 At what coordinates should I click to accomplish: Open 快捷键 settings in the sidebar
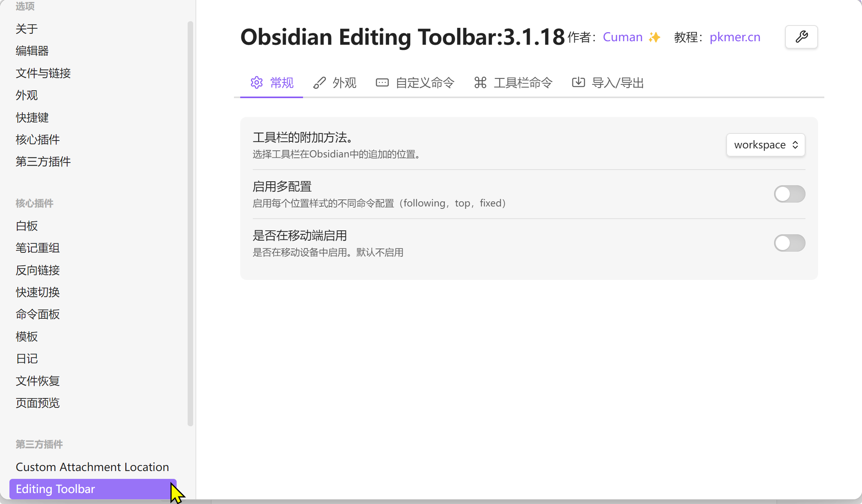[32, 117]
